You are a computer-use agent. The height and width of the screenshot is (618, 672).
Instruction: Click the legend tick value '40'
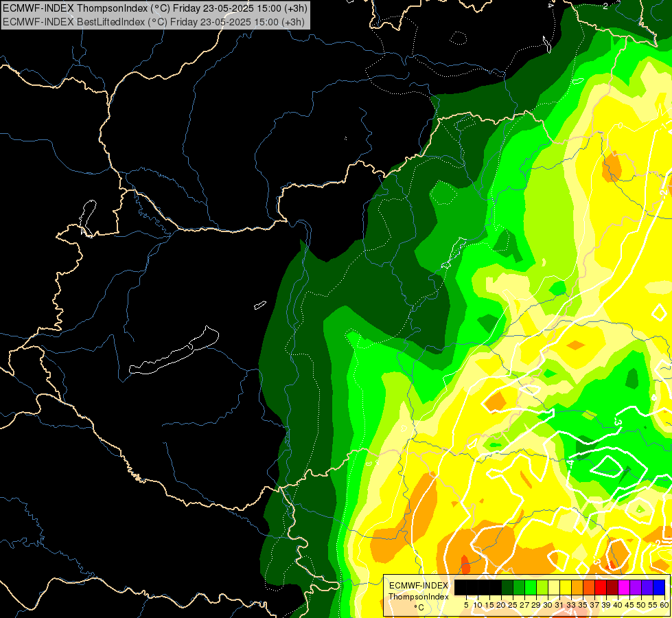tap(618, 605)
